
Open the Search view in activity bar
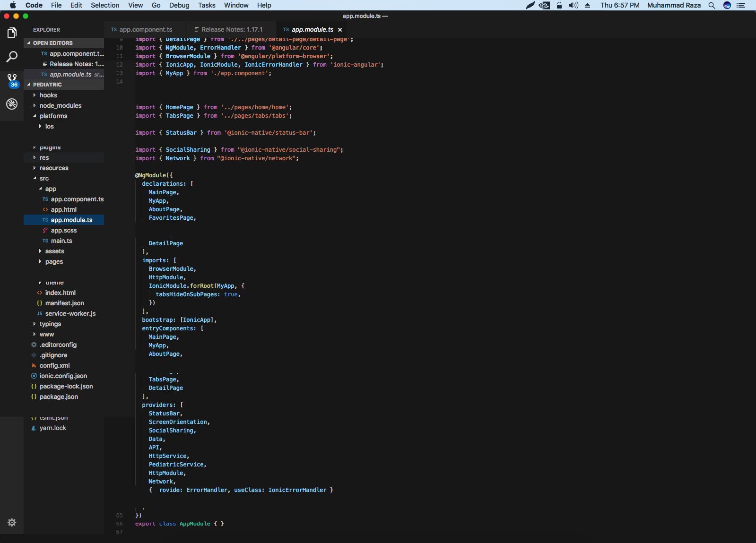(12, 57)
